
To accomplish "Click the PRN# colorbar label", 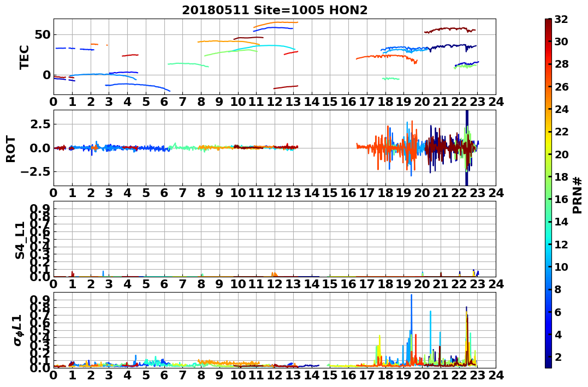I will coord(578,195).
